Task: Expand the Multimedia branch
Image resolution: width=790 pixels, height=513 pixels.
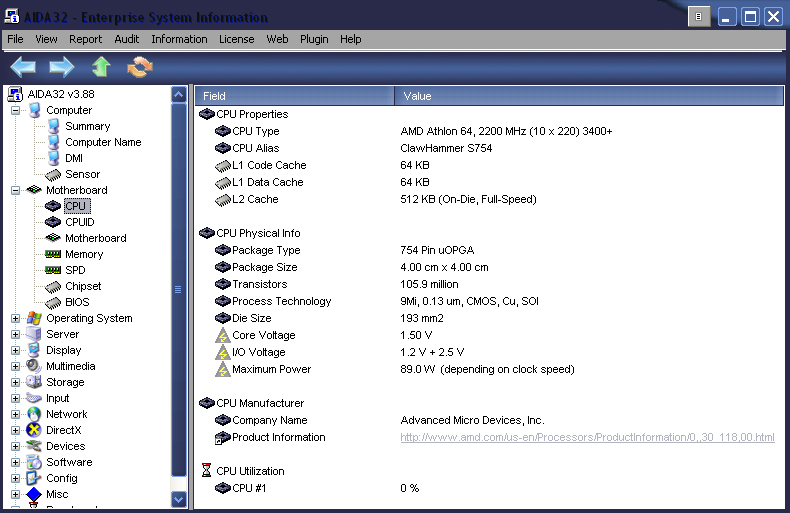Action: pos(16,366)
